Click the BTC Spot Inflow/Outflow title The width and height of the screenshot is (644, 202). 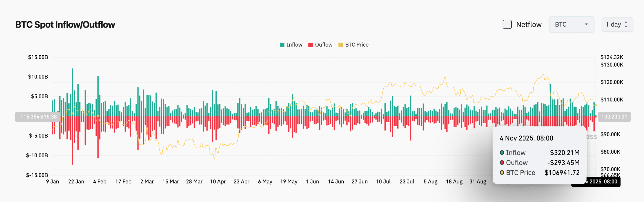coord(65,24)
